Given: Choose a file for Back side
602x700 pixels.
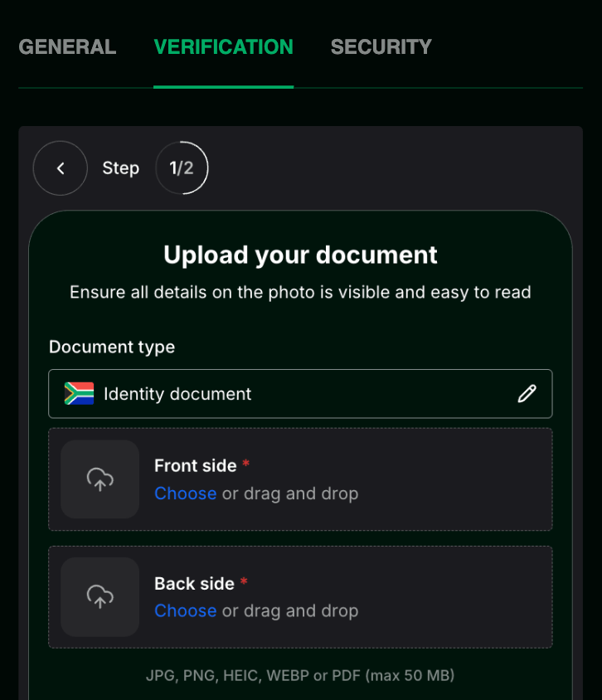Looking at the screenshot, I should (x=185, y=610).
